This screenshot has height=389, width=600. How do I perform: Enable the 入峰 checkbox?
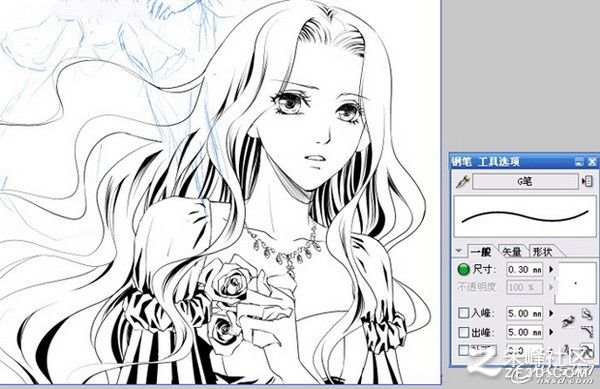pos(463,313)
